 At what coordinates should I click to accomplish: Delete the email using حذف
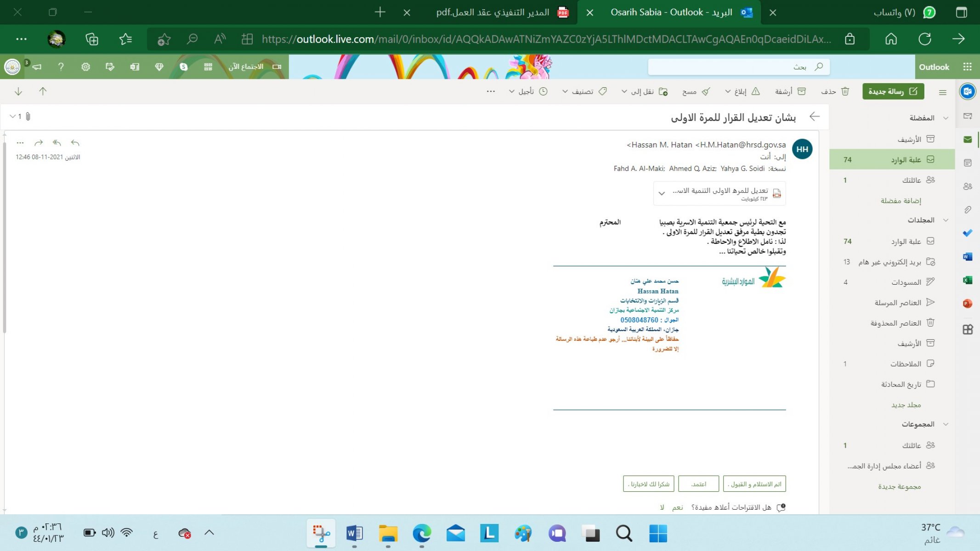click(835, 91)
